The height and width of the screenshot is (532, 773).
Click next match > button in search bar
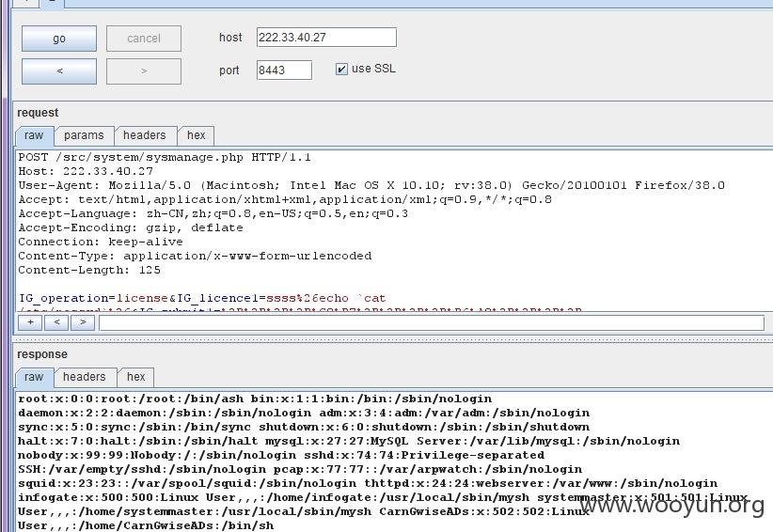pos(83,322)
